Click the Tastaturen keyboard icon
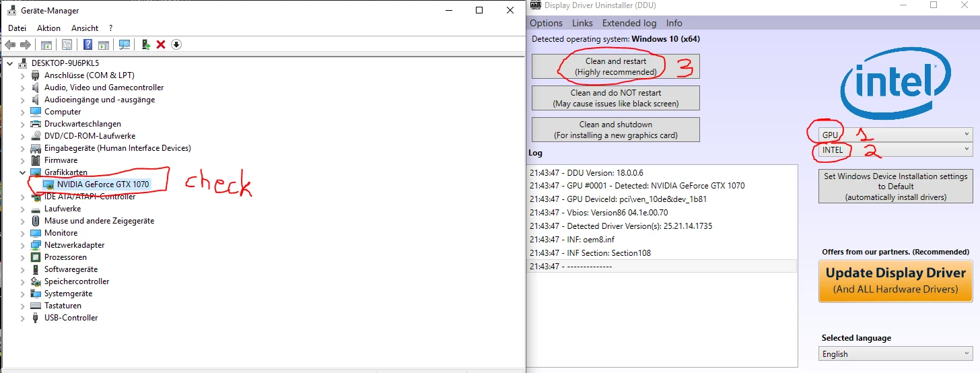This screenshot has height=373, width=980. [x=36, y=306]
